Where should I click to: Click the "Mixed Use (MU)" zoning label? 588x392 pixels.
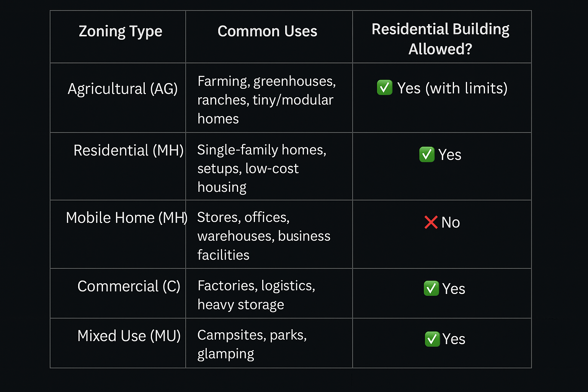[129, 336]
